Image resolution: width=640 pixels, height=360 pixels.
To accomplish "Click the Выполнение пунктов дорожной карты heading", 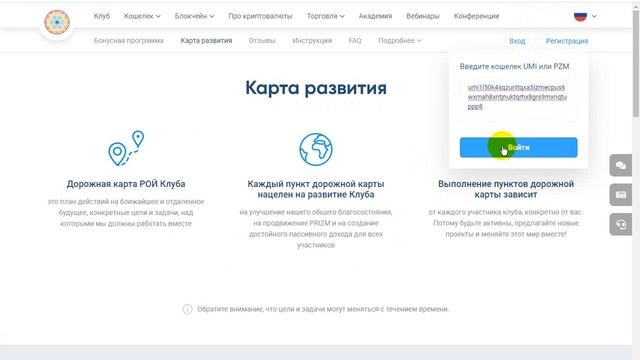I will coord(506,189).
